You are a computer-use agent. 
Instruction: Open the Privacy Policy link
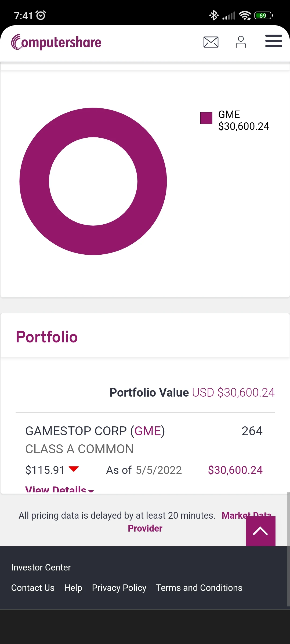point(119,588)
